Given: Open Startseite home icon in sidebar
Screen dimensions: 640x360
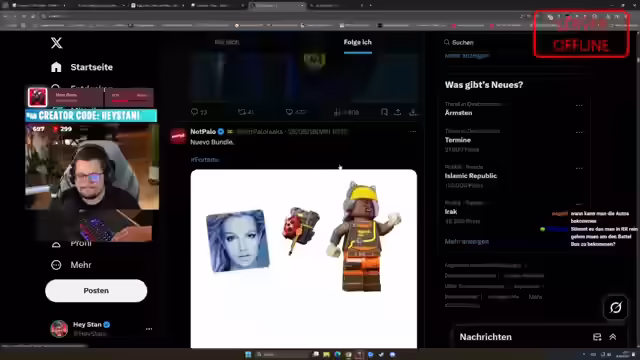Looking at the screenshot, I should (56, 67).
